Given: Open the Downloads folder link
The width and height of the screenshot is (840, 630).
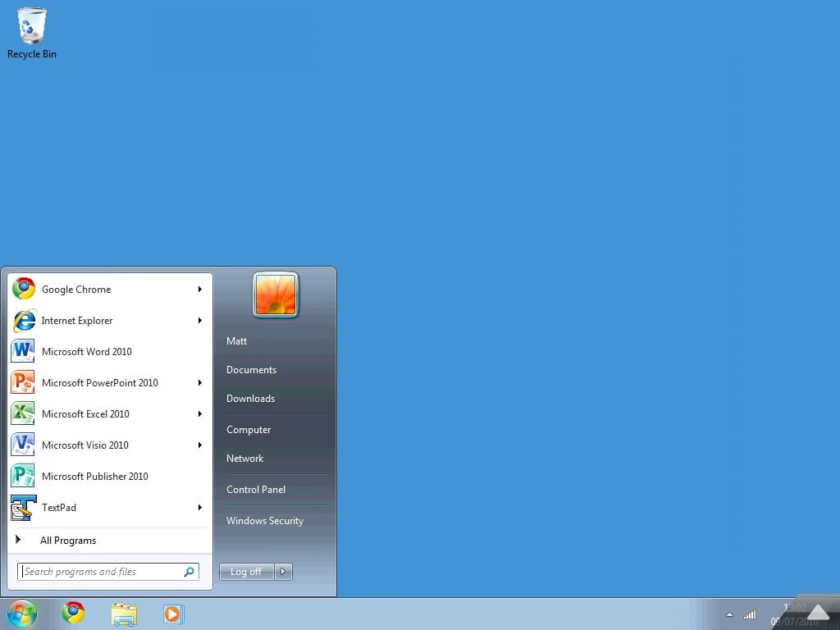Looking at the screenshot, I should (x=251, y=399).
